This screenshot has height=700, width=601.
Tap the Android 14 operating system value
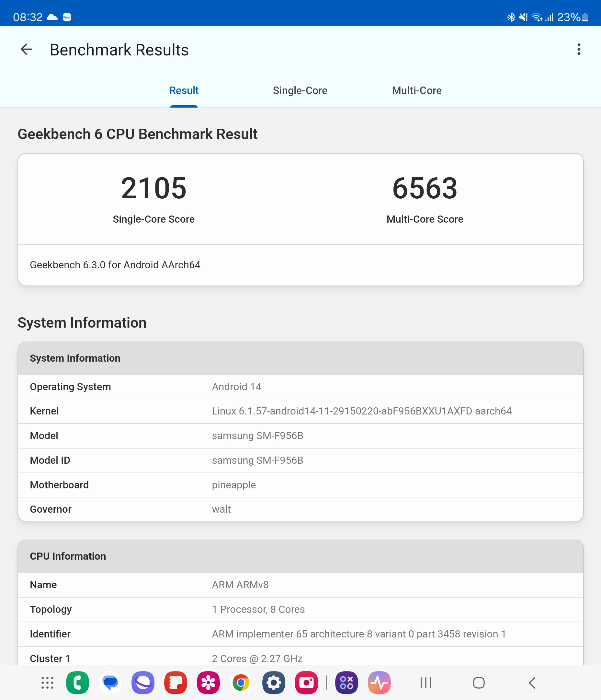(x=237, y=387)
